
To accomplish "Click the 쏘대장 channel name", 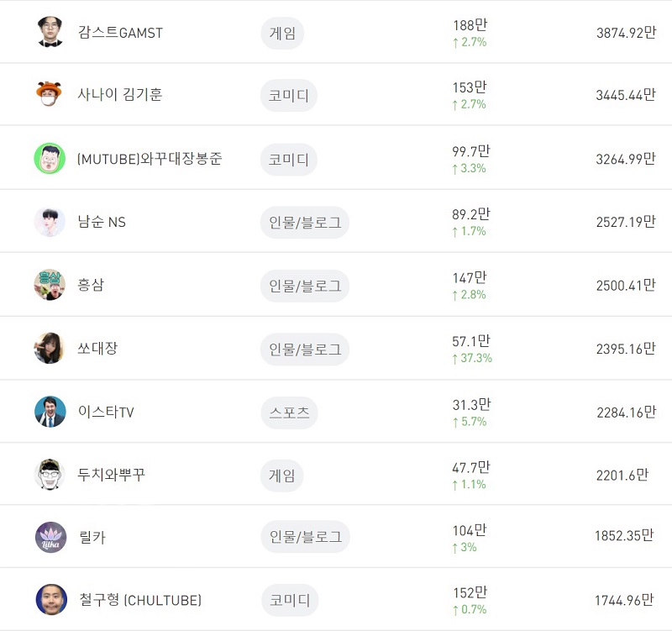I will point(97,348).
